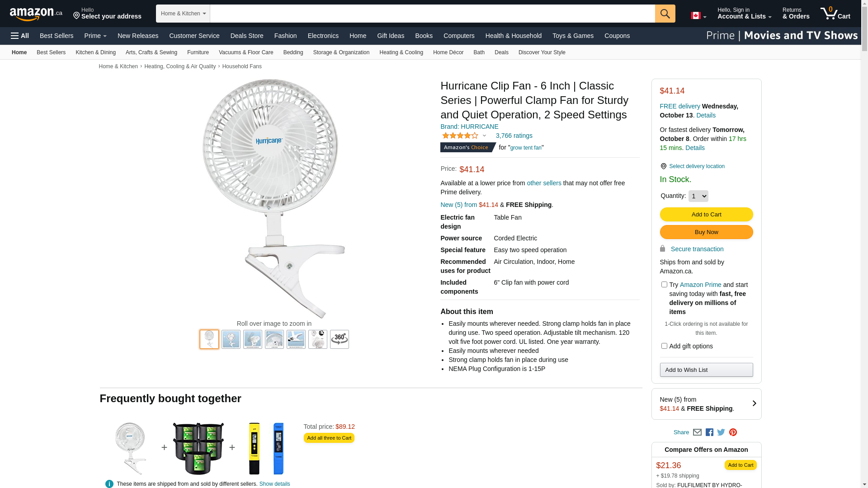Viewport: 868px width, 488px height.
Task: Open the shopping cart icon
Action: (835, 14)
